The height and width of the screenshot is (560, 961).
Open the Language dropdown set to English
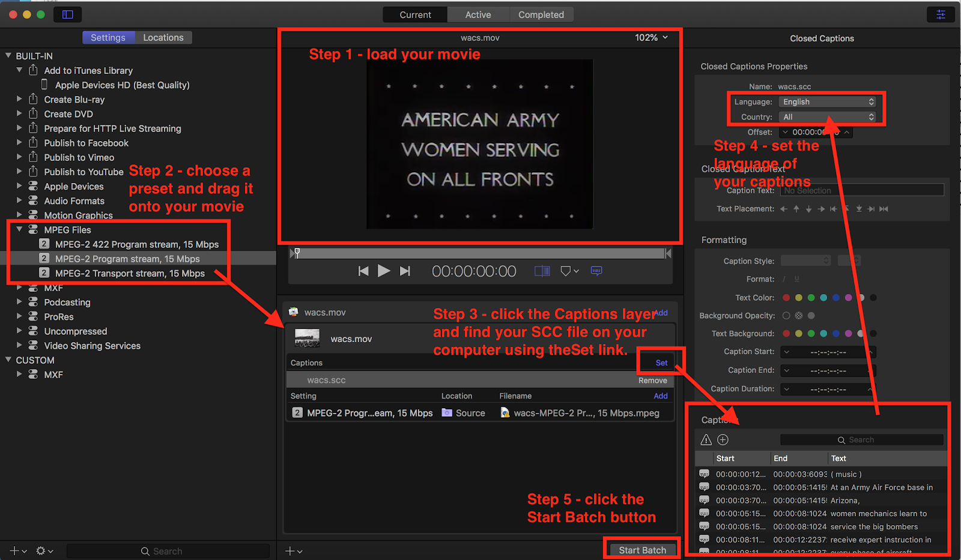click(828, 102)
